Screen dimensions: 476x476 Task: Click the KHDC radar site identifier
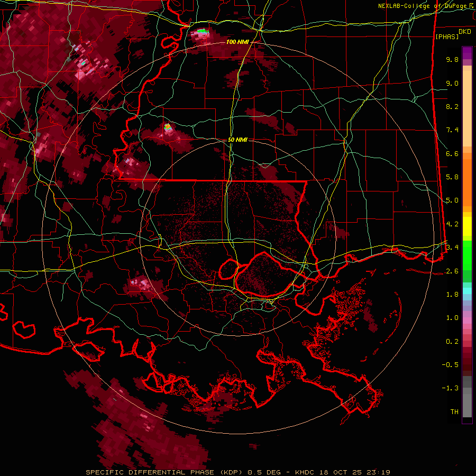[x=306, y=472]
